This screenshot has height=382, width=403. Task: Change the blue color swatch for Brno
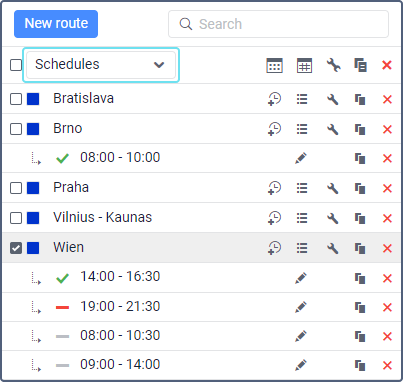point(33,129)
